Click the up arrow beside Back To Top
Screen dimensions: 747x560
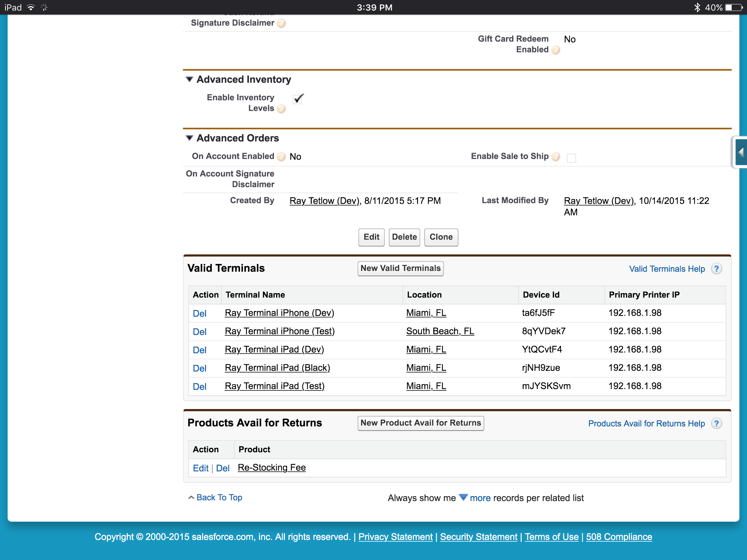(191, 498)
